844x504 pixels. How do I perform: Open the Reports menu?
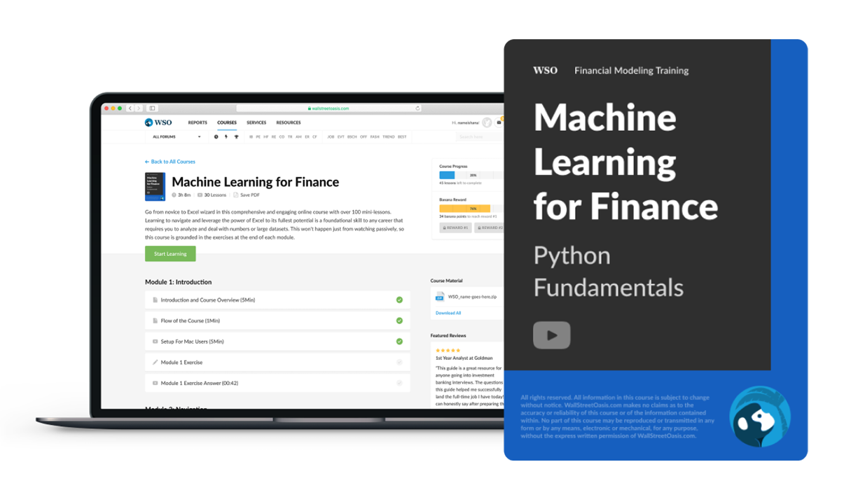pyautogui.click(x=198, y=122)
